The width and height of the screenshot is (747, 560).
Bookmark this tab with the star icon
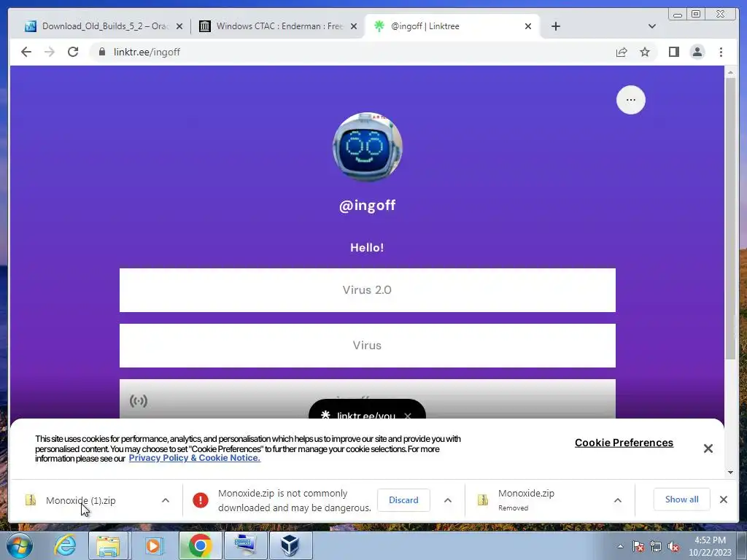(645, 52)
